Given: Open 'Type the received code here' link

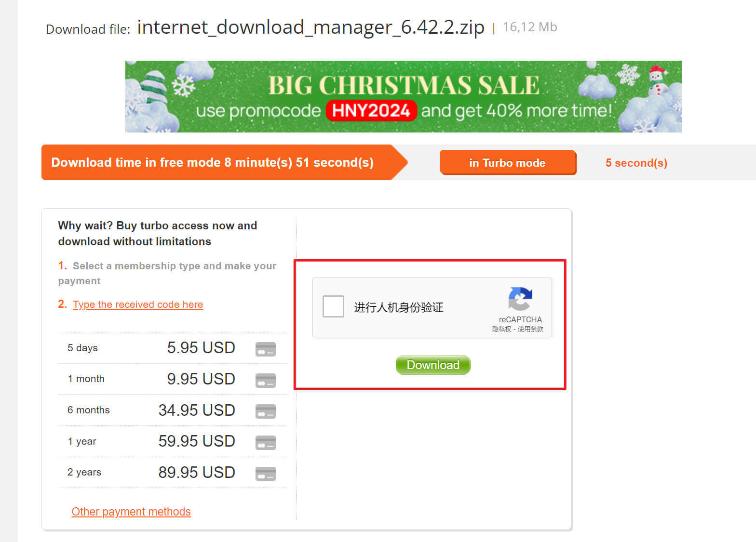Looking at the screenshot, I should coord(138,304).
